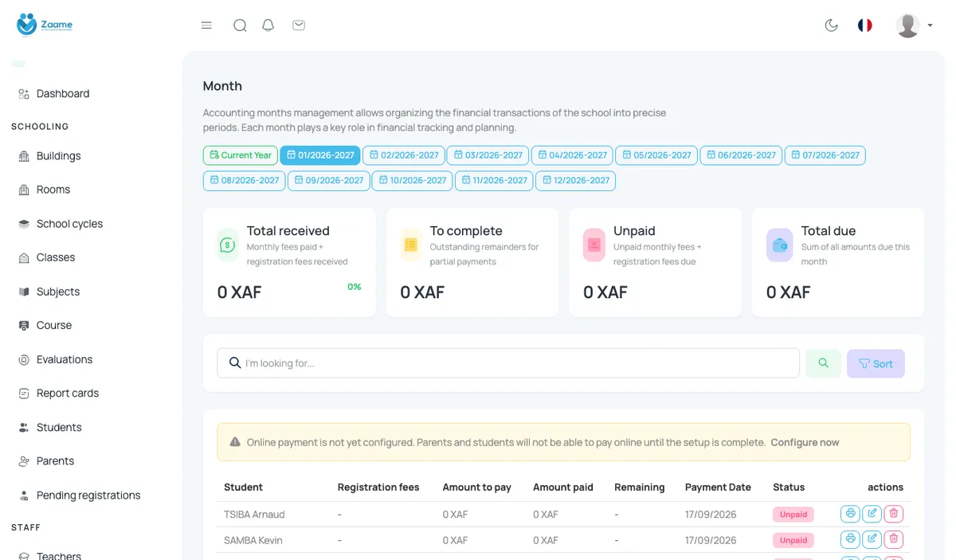Click the search magnifier icon in header
This screenshot has height=560, width=956.
[x=240, y=25]
